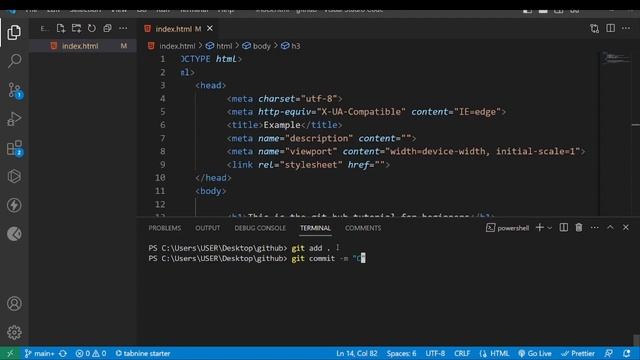Change line ending via CRLF
640x360 pixels.
point(462,353)
